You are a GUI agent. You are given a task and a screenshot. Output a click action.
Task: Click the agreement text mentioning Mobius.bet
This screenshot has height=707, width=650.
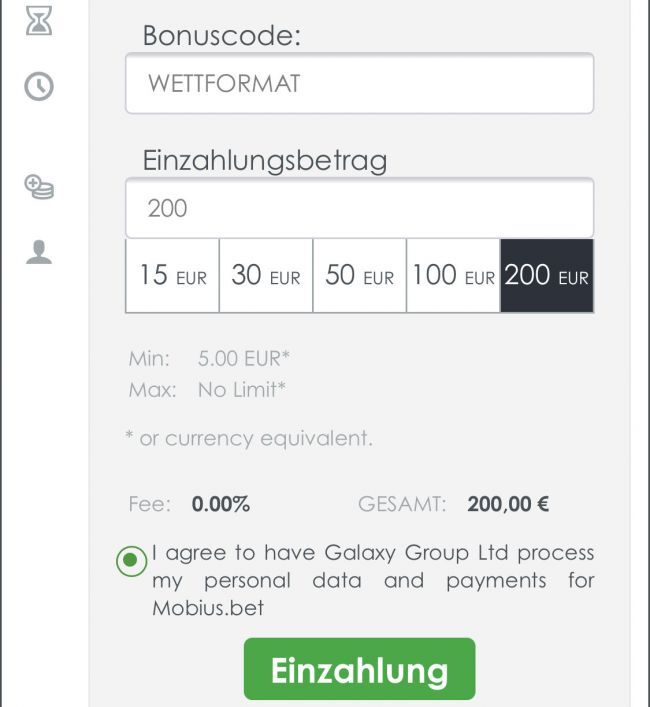[372, 580]
